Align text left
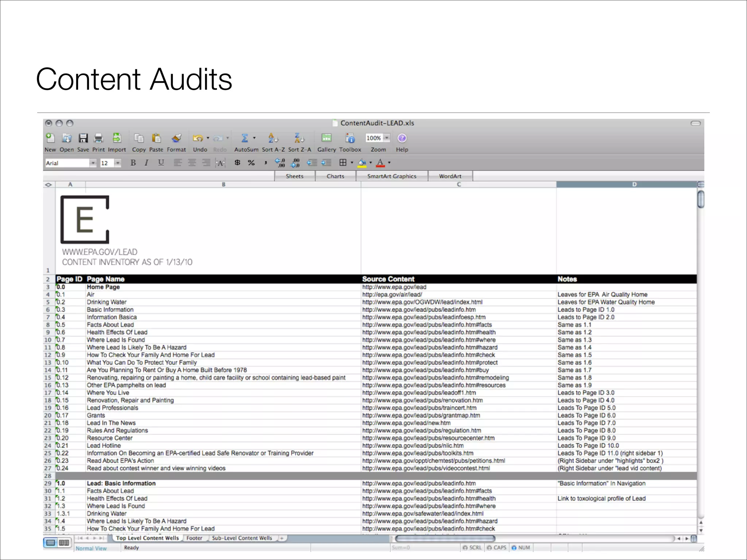 (178, 163)
